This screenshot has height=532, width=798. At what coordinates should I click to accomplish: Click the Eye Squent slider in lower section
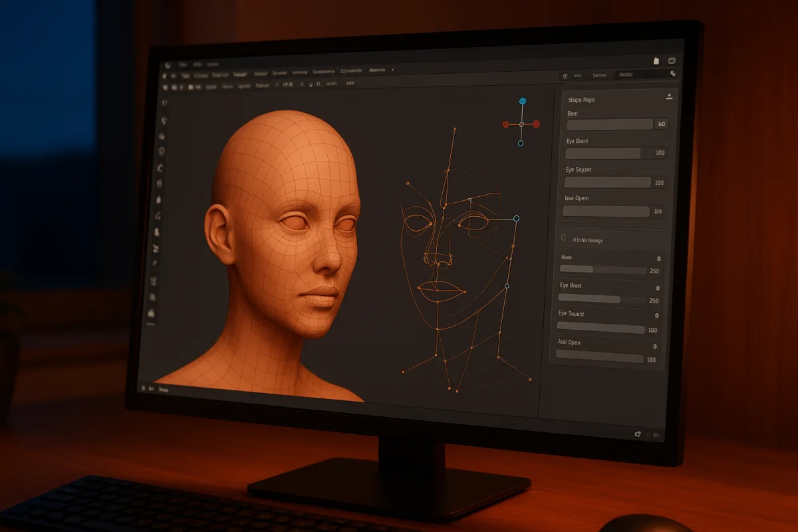[x=600, y=329]
